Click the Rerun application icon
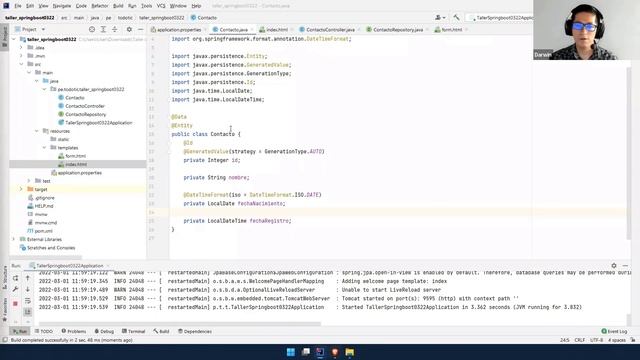The width and height of the screenshot is (640, 360). 16,278
